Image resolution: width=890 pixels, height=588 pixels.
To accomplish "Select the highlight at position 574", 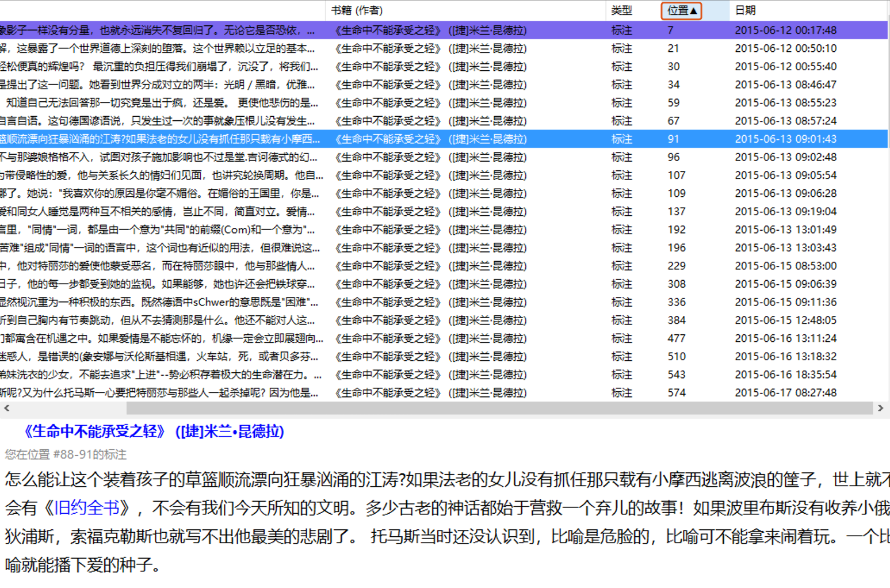I will pyautogui.click(x=676, y=393).
